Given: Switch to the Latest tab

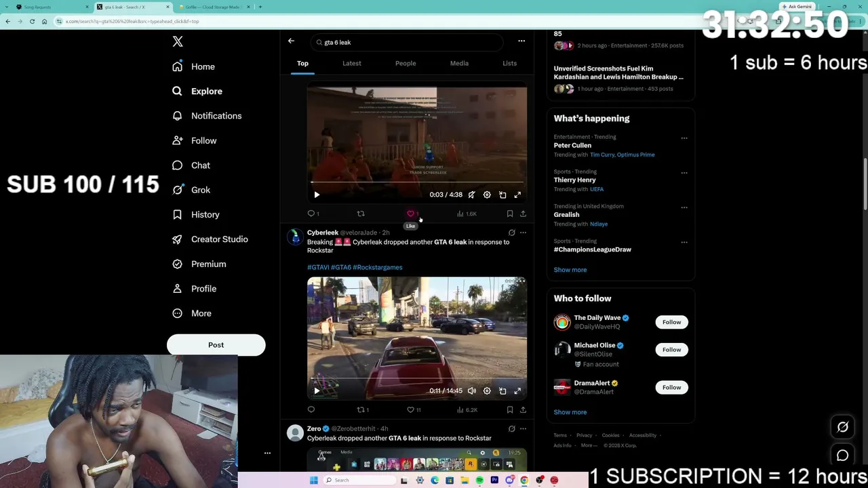Looking at the screenshot, I should click(351, 63).
